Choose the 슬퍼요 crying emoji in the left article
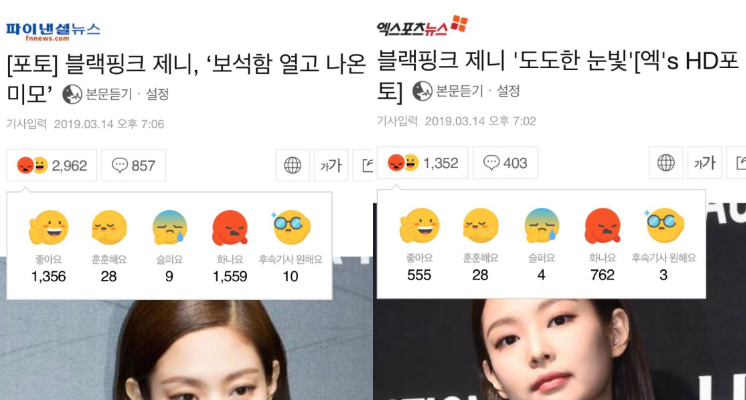The image size is (746, 400). 169,228
